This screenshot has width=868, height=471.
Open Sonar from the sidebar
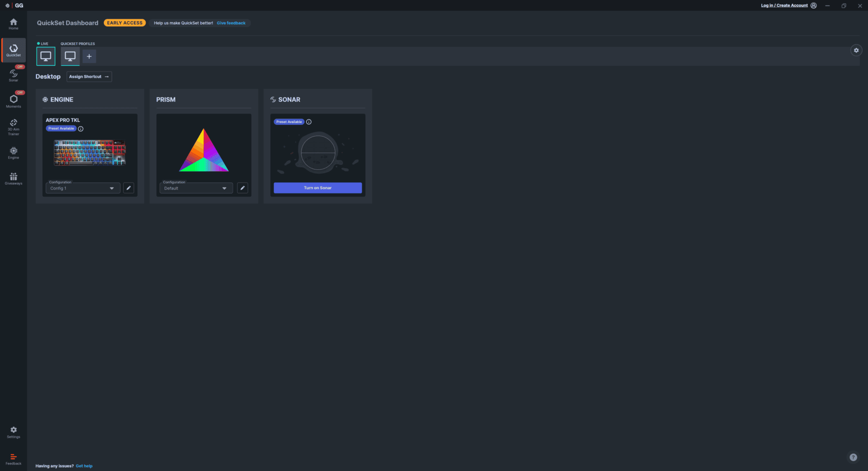point(13,75)
